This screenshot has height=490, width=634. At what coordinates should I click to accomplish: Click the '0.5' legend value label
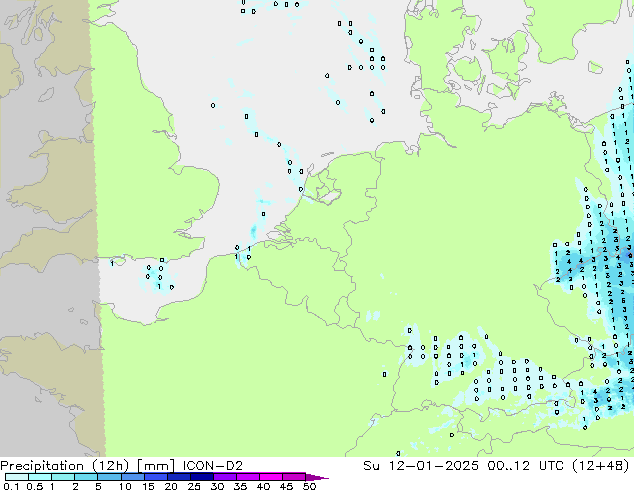click(x=35, y=486)
